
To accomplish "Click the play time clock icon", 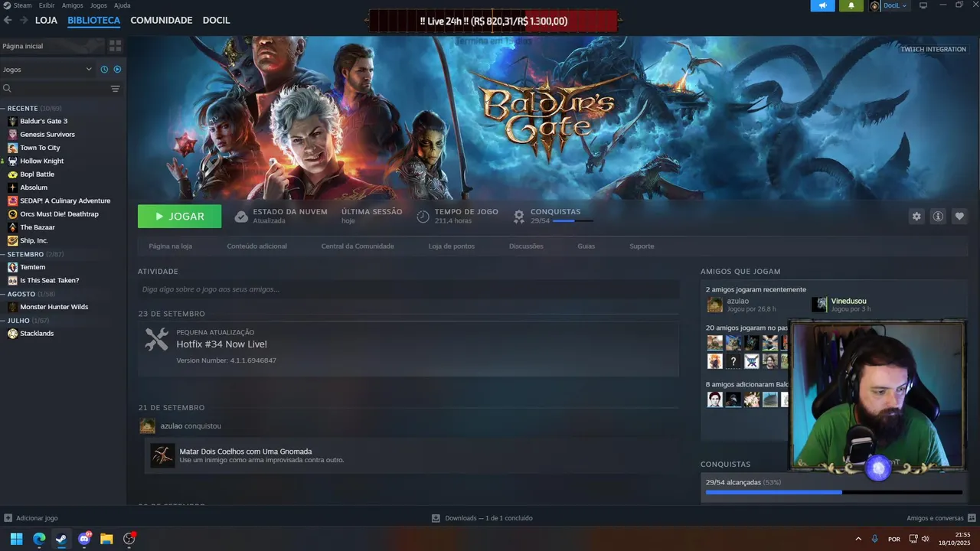I will coord(423,217).
